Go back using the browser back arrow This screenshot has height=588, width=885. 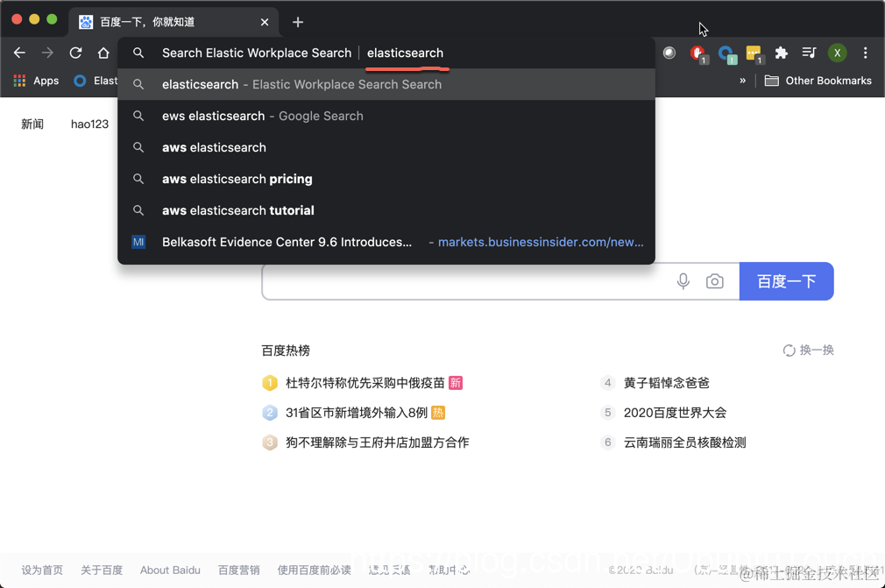coord(20,53)
